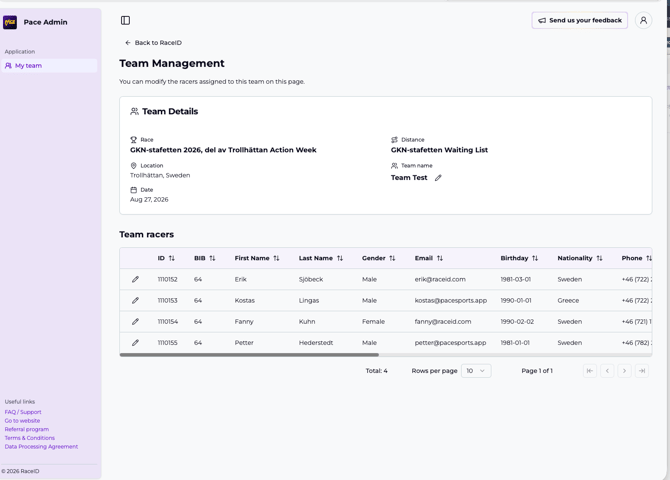Click Send us your feedback button
Viewport: 670px width, 480px height.
[579, 21]
